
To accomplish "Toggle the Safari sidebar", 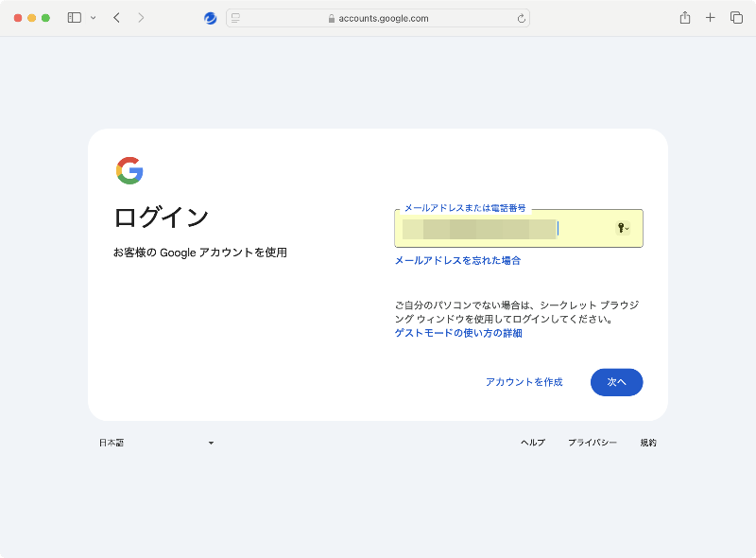I will click(75, 18).
